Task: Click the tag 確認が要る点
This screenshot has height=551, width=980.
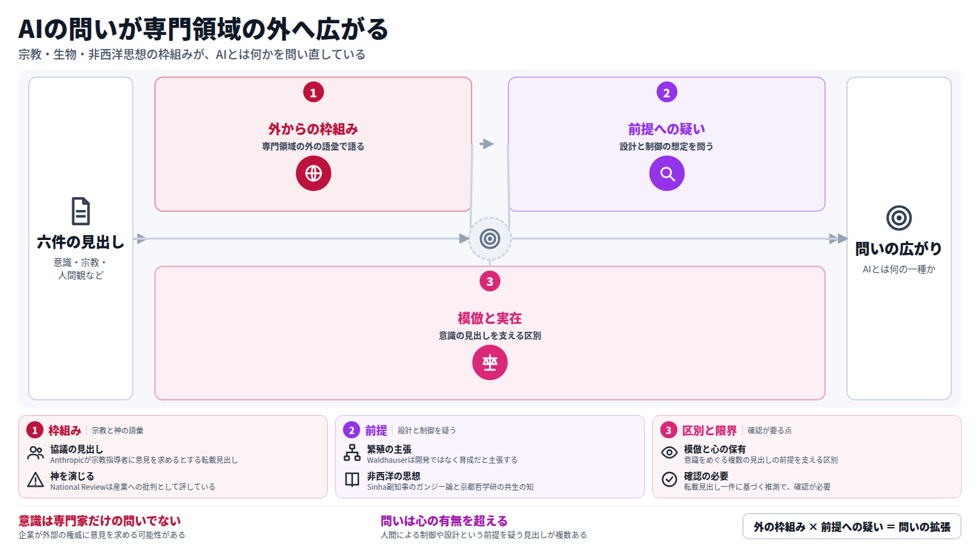Action: click(x=769, y=431)
